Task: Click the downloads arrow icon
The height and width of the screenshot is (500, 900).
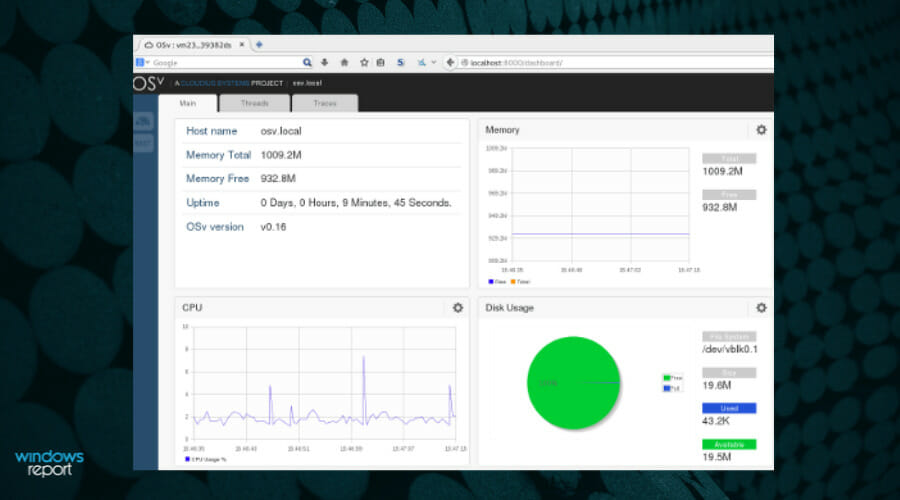Action: click(324, 63)
